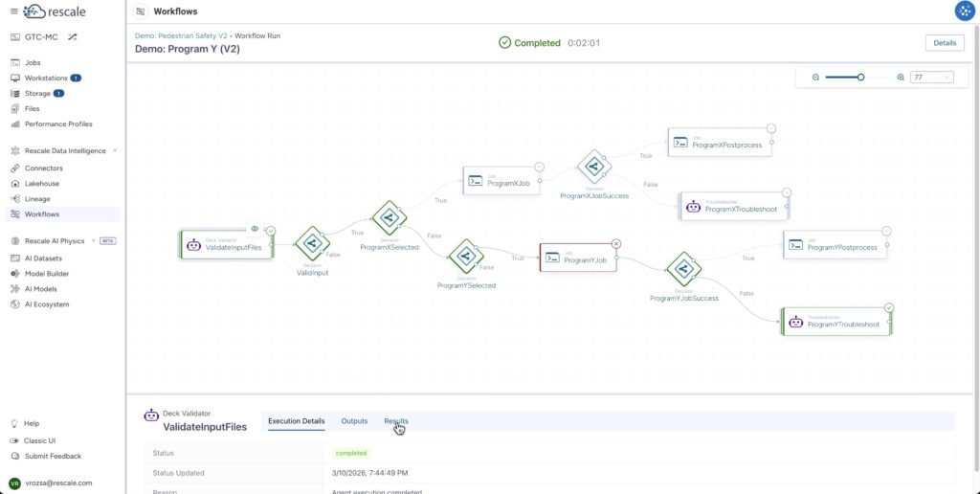Click the Lineage graph icon
Screen dimensions: 980x494
coord(15,199)
